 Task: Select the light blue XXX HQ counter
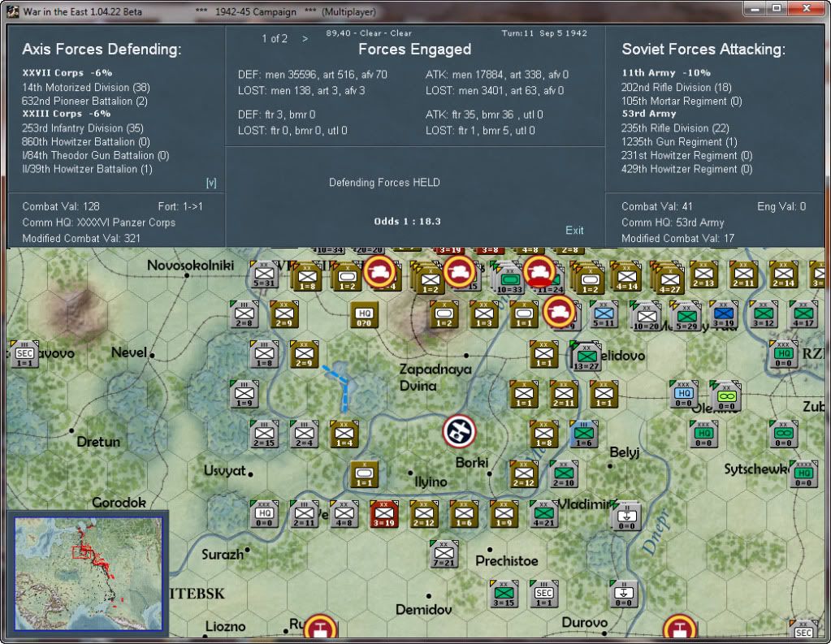coord(683,395)
